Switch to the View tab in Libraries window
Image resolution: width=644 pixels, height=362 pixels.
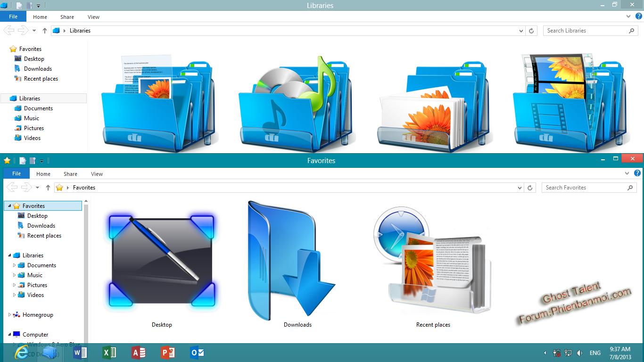point(93,17)
